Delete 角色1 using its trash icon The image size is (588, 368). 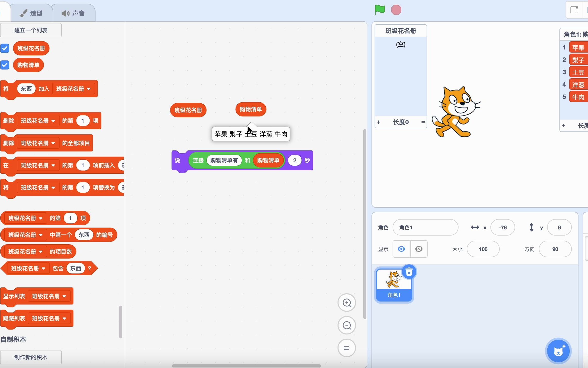pyautogui.click(x=409, y=272)
